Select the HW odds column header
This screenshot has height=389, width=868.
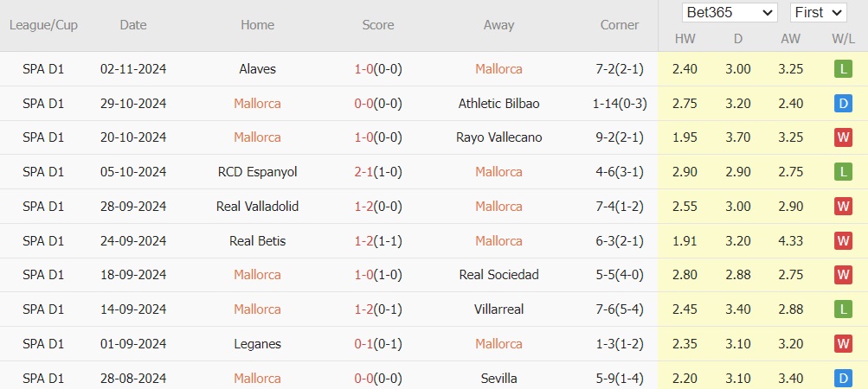(x=684, y=40)
